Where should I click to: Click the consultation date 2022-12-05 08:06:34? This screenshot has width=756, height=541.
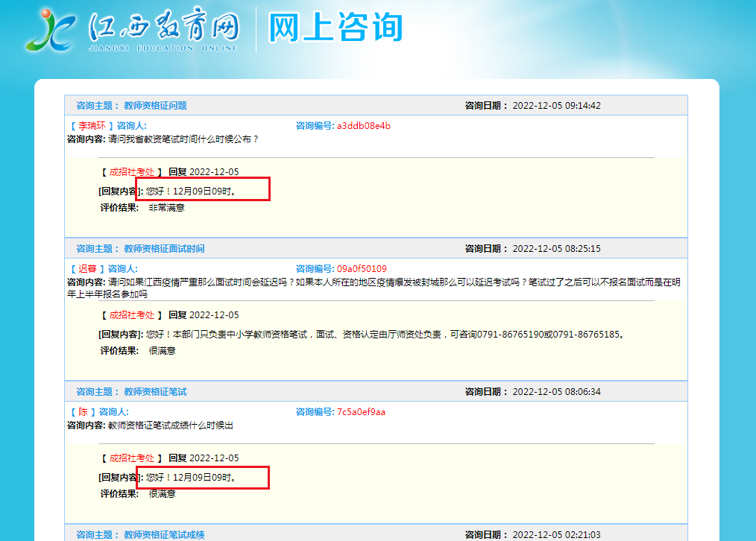pos(556,392)
